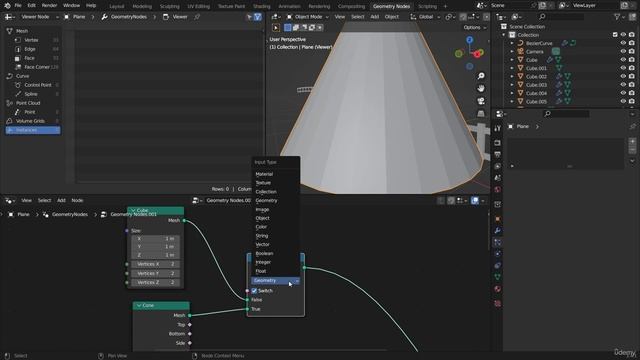The height and width of the screenshot is (360, 640).
Task: Collapse the Cube node with its chevron
Action: pyautogui.click(x=133, y=210)
